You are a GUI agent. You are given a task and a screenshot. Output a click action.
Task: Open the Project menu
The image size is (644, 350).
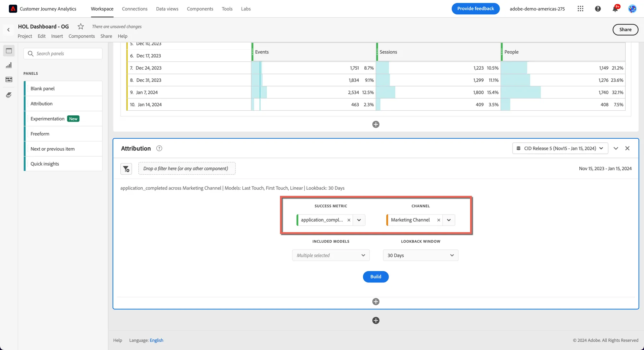tap(25, 36)
